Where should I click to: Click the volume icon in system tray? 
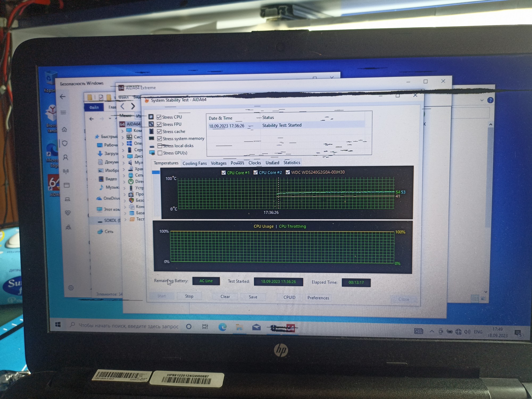point(467,332)
